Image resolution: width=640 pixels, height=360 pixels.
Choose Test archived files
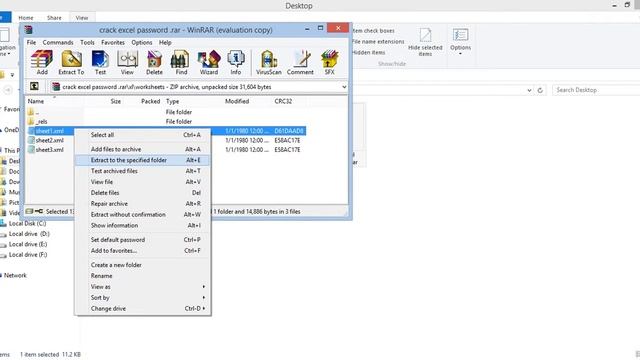(x=142, y=171)
